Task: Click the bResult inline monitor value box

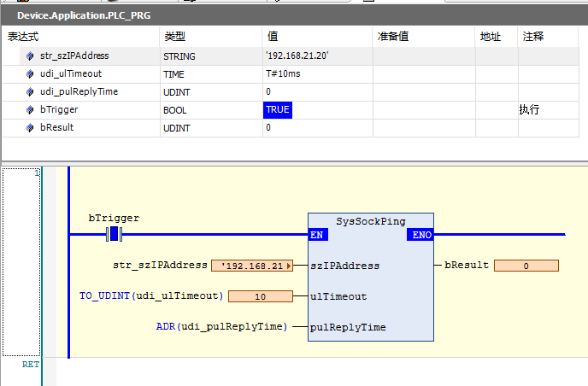Action: click(x=526, y=266)
